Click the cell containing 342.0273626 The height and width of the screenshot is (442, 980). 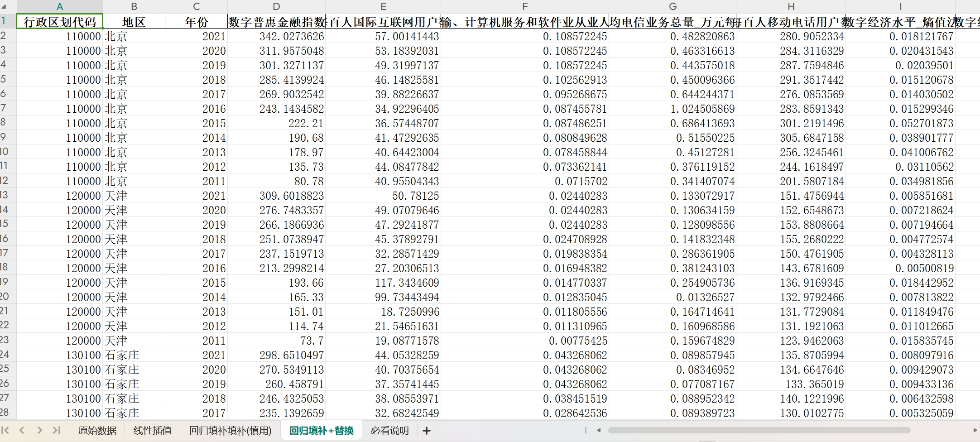(x=276, y=36)
